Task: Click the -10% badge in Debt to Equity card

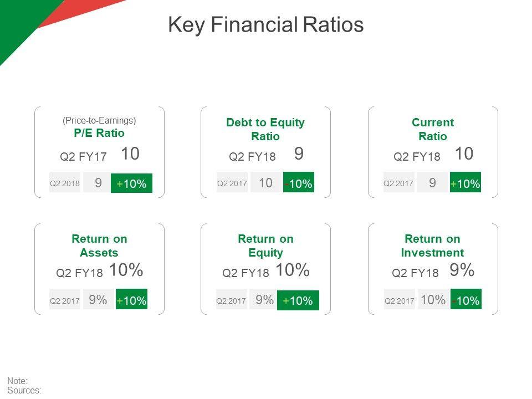Action: (299, 183)
